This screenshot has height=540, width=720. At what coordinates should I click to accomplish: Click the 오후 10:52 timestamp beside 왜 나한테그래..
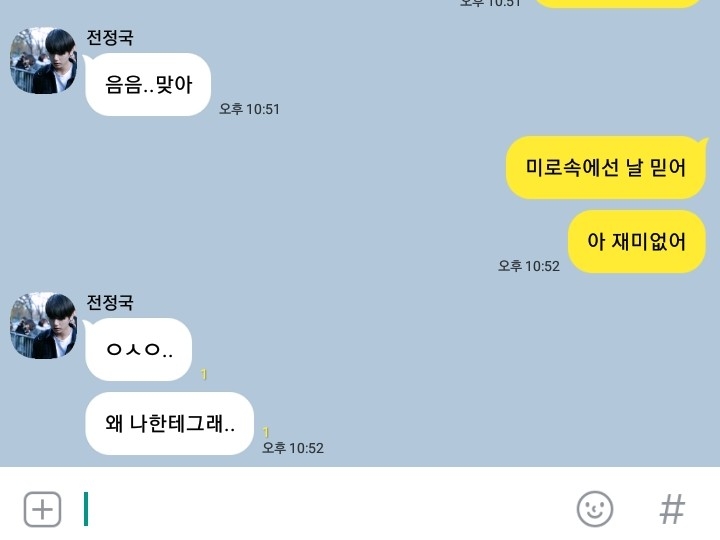point(292,448)
